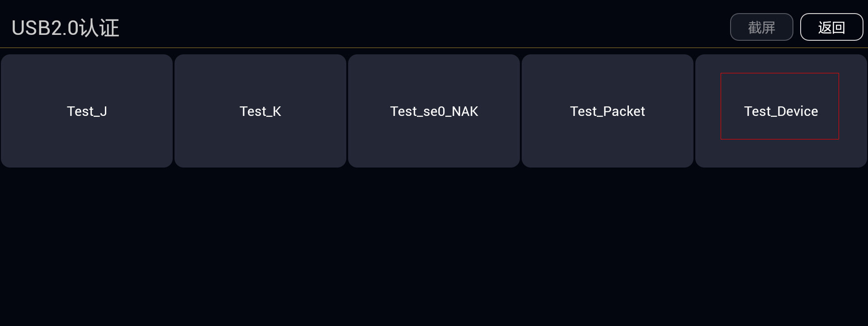The width and height of the screenshot is (868, 326).
Task: Start the Test_se0_NAK test
Action: pyautogui.click(x=434, y=111)
